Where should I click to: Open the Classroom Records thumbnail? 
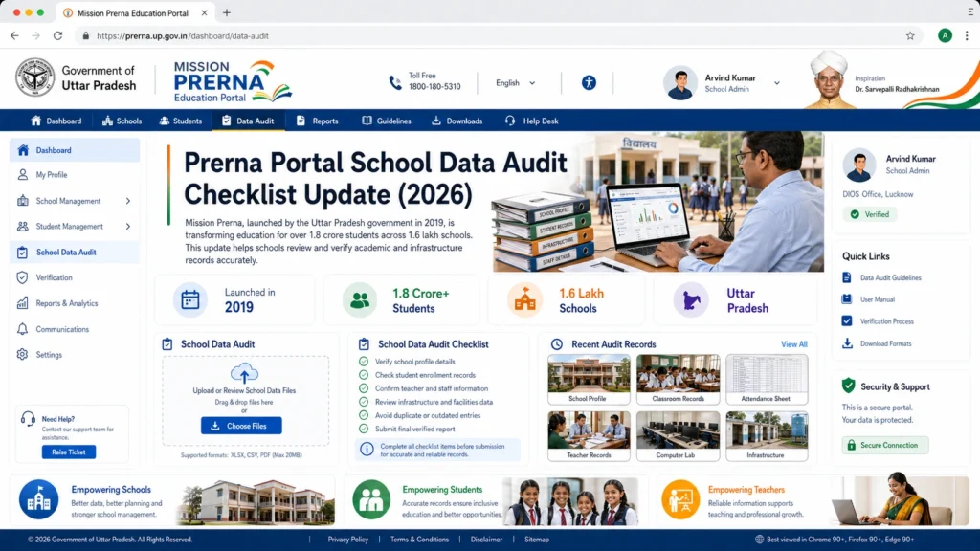coord(679,379)
